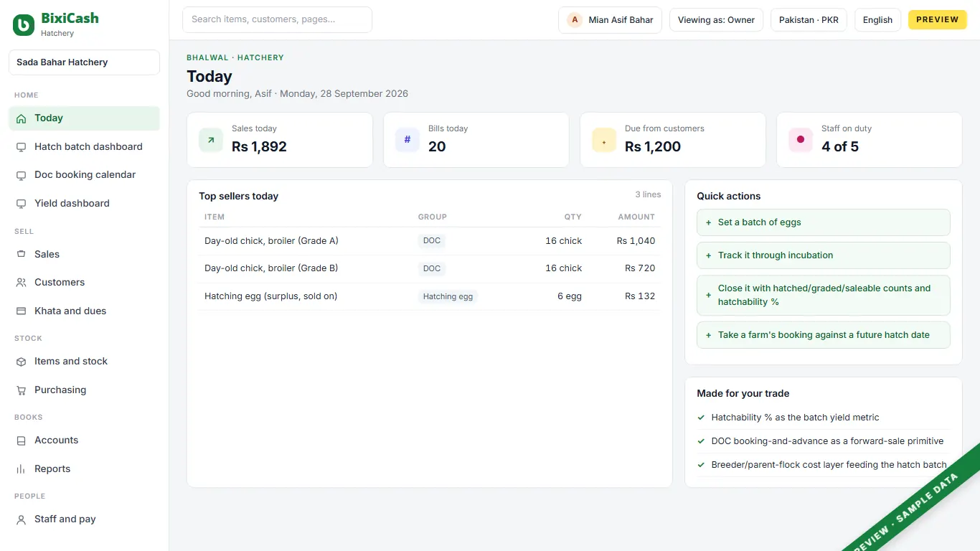Open the English language selector

(x=877, y=20)
